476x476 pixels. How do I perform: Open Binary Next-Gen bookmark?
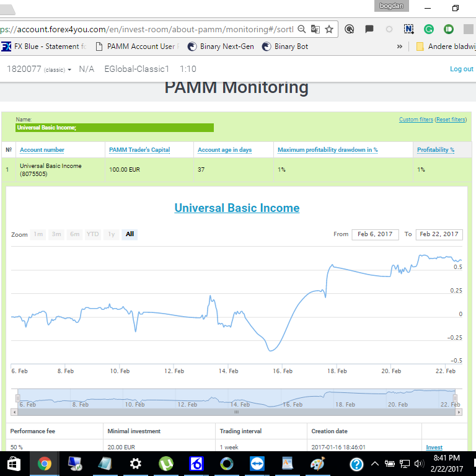point(221,46)
